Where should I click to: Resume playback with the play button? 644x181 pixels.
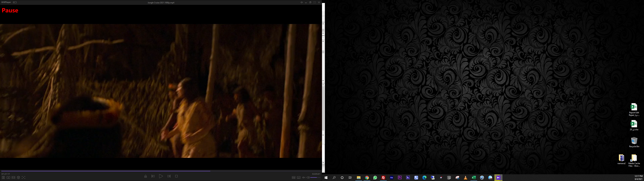pos(161,176)
